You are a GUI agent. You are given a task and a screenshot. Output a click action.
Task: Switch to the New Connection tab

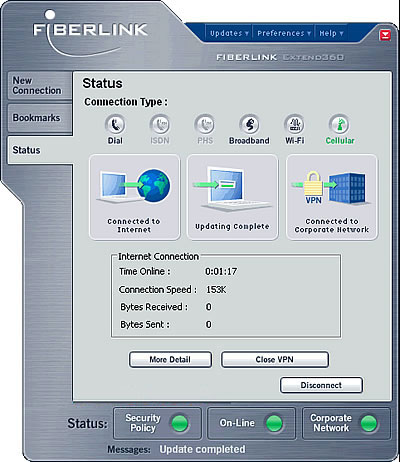[40, 86]
